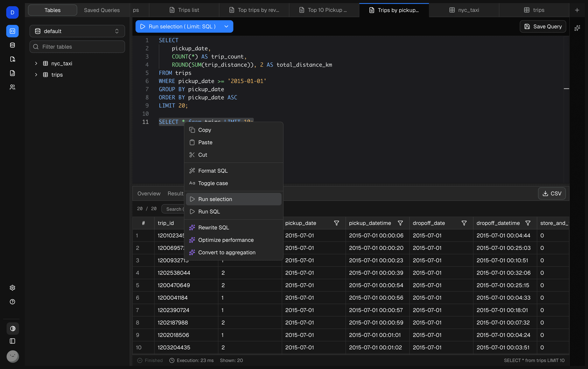Switch to the Trips list tab

[184, 10]
